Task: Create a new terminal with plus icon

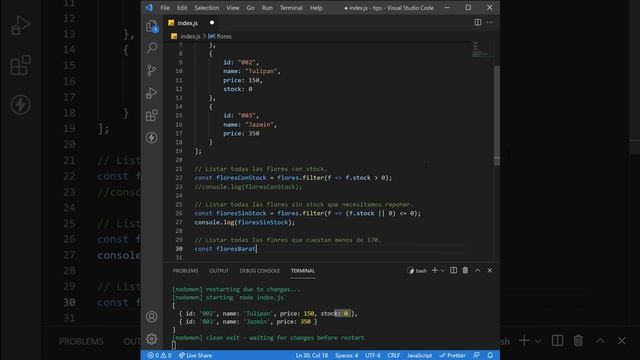Action: [x=435, y=270]
